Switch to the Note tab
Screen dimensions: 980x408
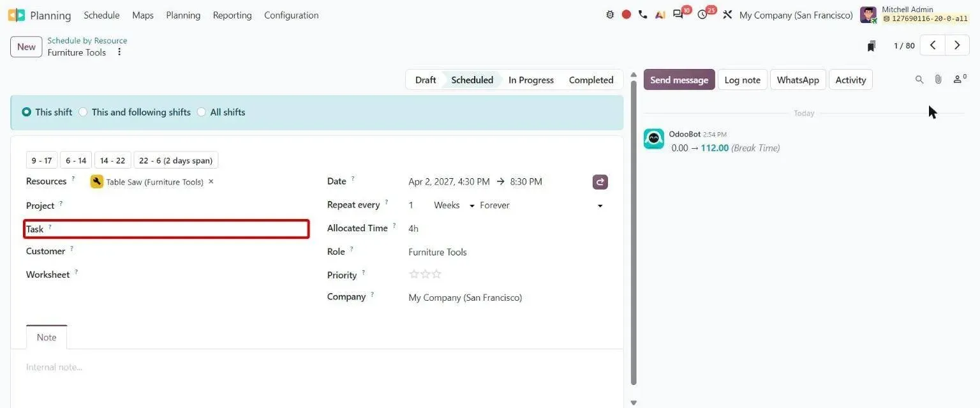pos(47,337)
